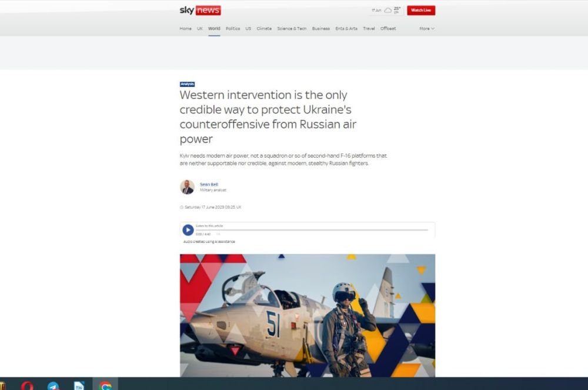
Task: Switch to the Business tab
Action: tap(320, 28)
